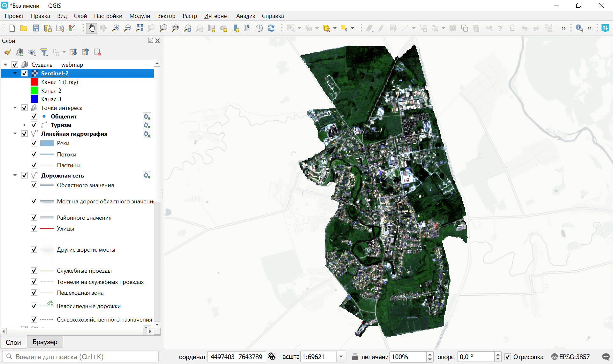Open the layer styling paintbrush panel
The width and height of the screenshot is (613, 364).
tap(8, 52)
